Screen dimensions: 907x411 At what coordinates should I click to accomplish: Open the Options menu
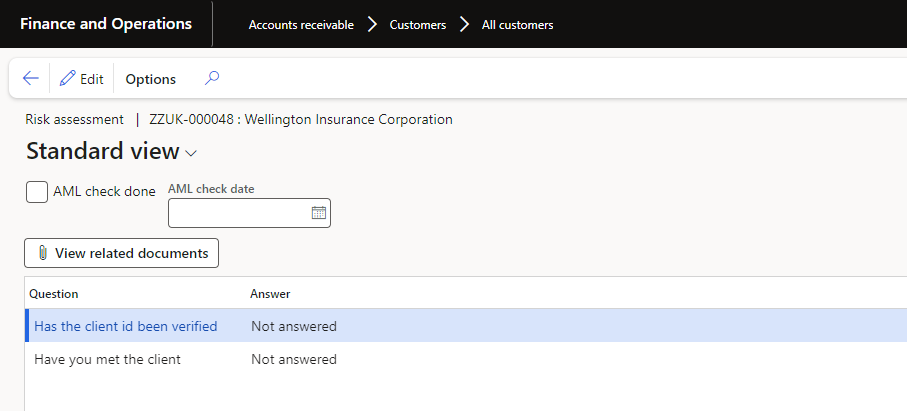point(150,79)
